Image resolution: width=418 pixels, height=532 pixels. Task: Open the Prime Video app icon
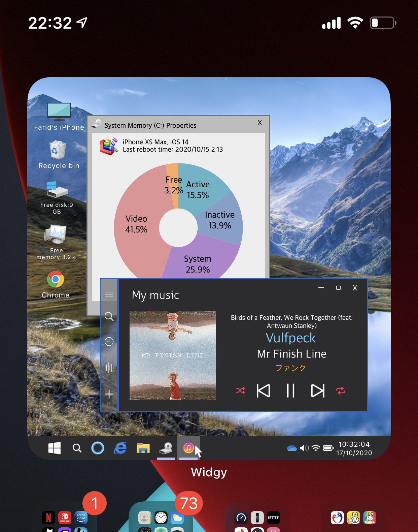(x=81, y=518)
